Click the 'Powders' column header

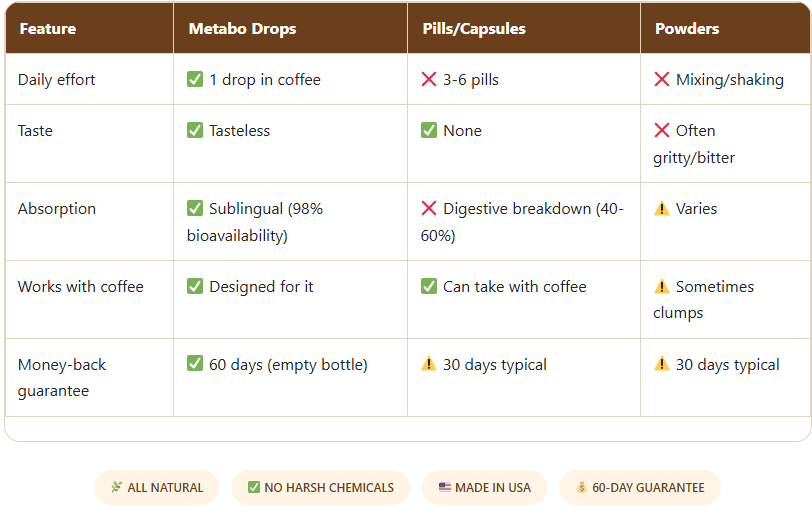click(x=687, y=28)
